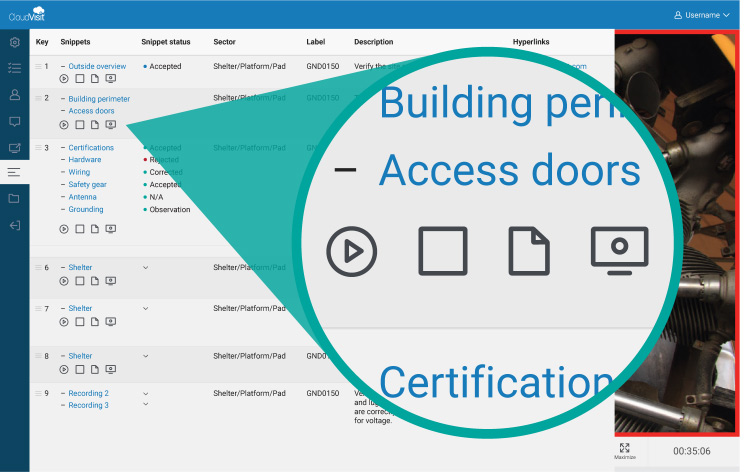The width and height of the screenshot is (745, 472).
Task: Open the document icon in key row 6
Action: tap(95, 281)
